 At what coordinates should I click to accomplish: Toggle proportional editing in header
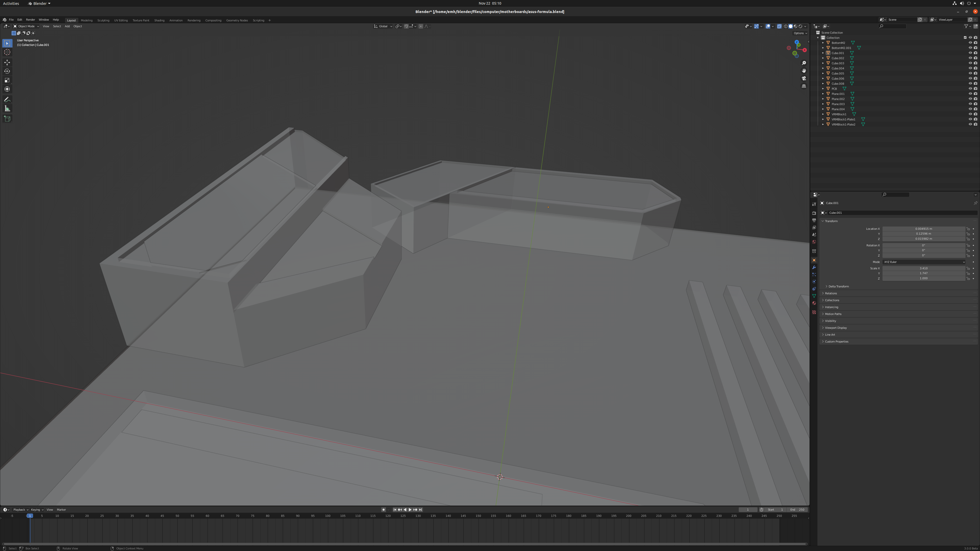(421, 26)
